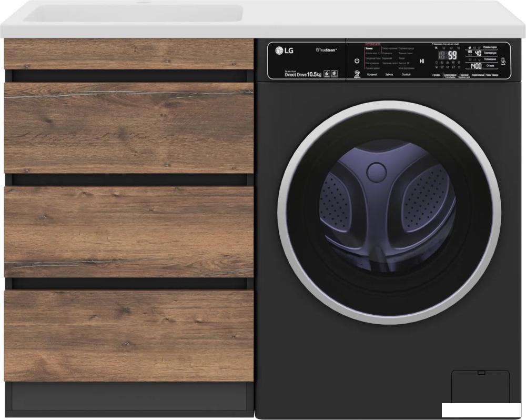
Task: Open the washer's round door
Action: (389, 213)
